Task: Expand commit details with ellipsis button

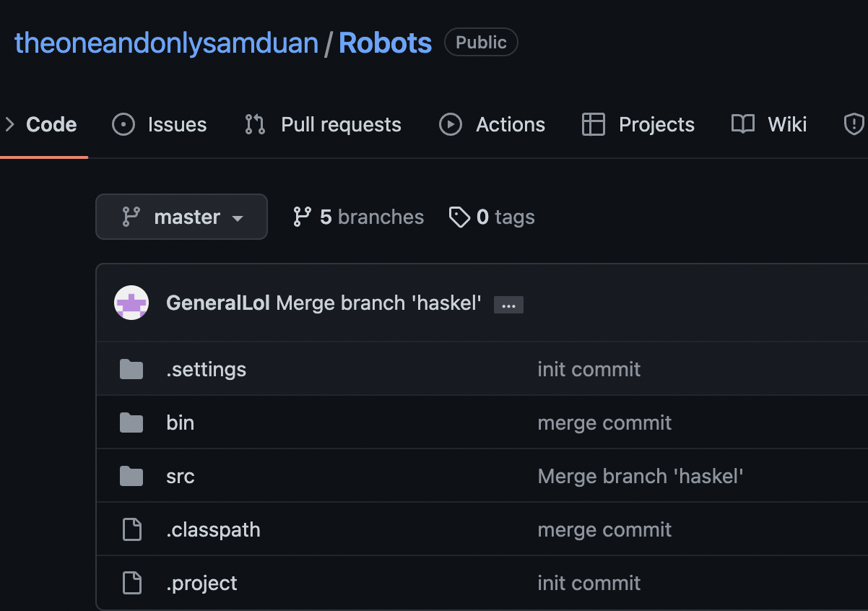Action: tap(508, 305)
